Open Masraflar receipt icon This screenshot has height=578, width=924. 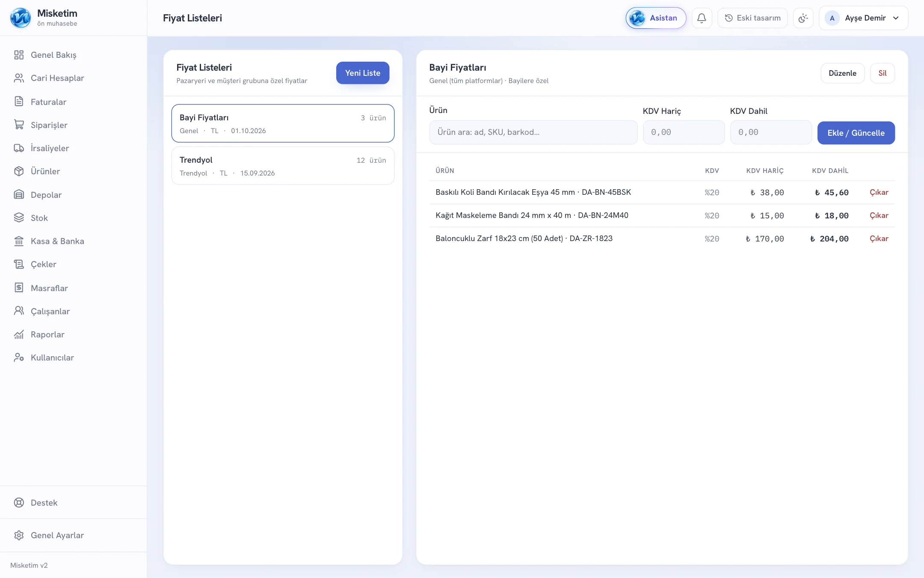[x=19, y=288]
